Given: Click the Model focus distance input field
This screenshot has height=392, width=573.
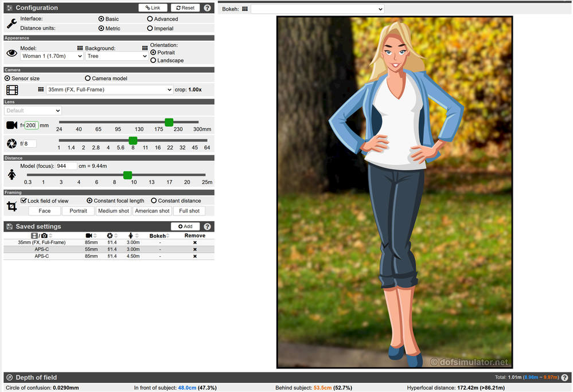Looking at the screenshot, I should tap(66, 166).
